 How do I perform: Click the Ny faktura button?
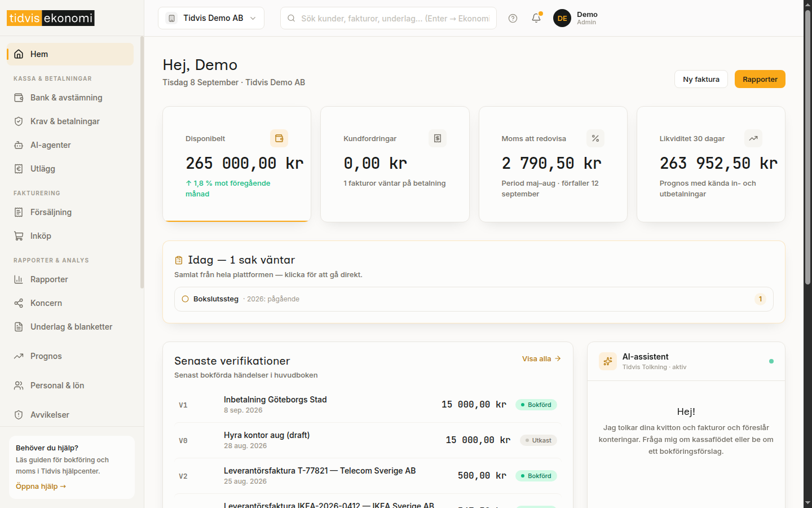(x=701, y=79)
